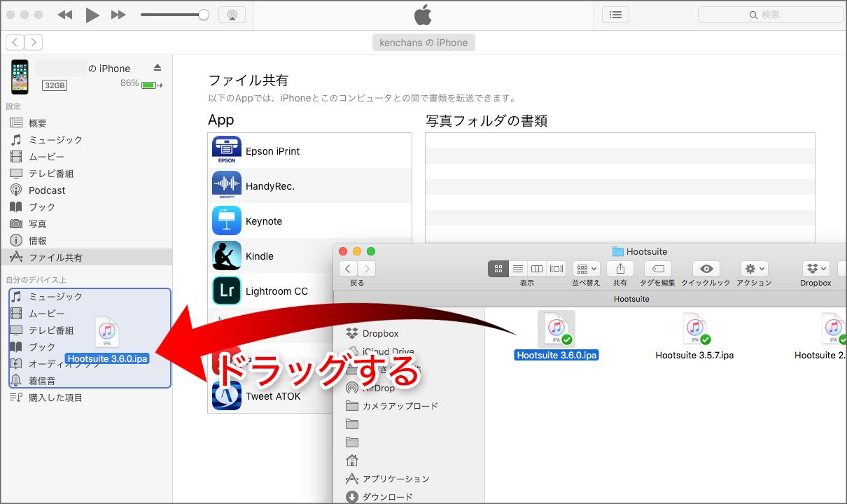Click Finder back button
Image resolution: width=847 pixels, height=504 pixels.
click(x=349, y=269)
